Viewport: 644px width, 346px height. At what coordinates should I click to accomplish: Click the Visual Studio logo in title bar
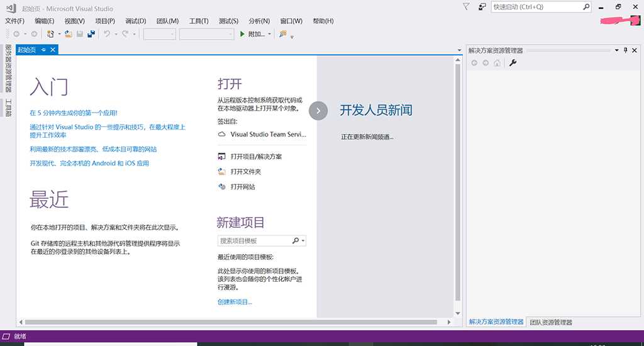(11, 8)
